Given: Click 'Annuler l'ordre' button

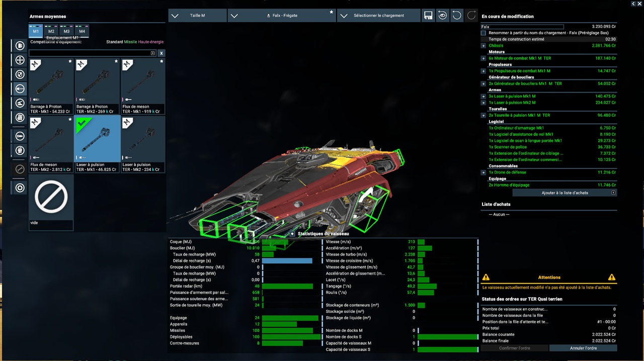Looking at the screenshot, I should 583,348.
